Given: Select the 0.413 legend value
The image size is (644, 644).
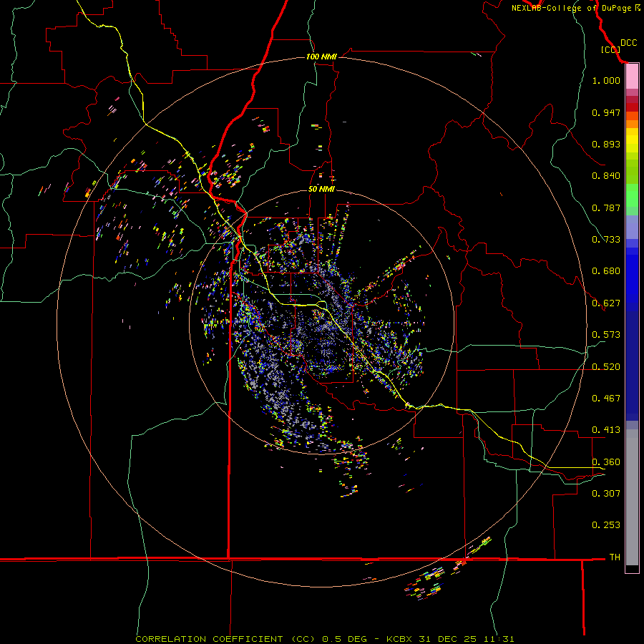Looking at the screenshot, I should [x=606, y=430].
